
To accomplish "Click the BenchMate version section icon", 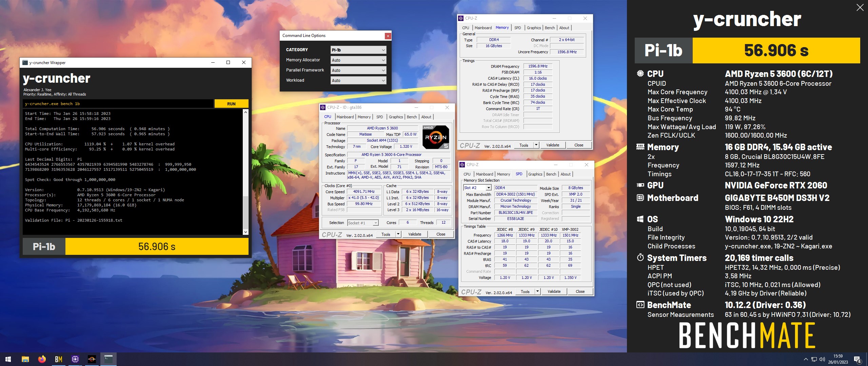I will (x=640, y=305).
